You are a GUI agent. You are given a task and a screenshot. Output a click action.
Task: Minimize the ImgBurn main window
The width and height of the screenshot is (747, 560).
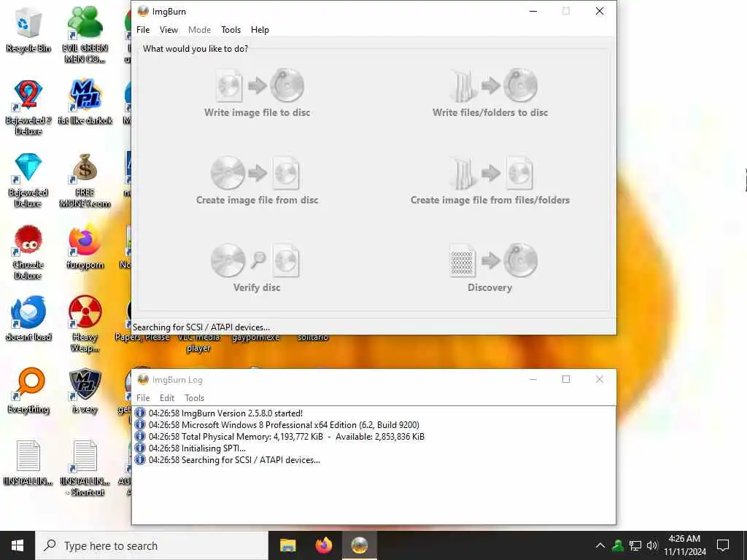tap(533, 11)
